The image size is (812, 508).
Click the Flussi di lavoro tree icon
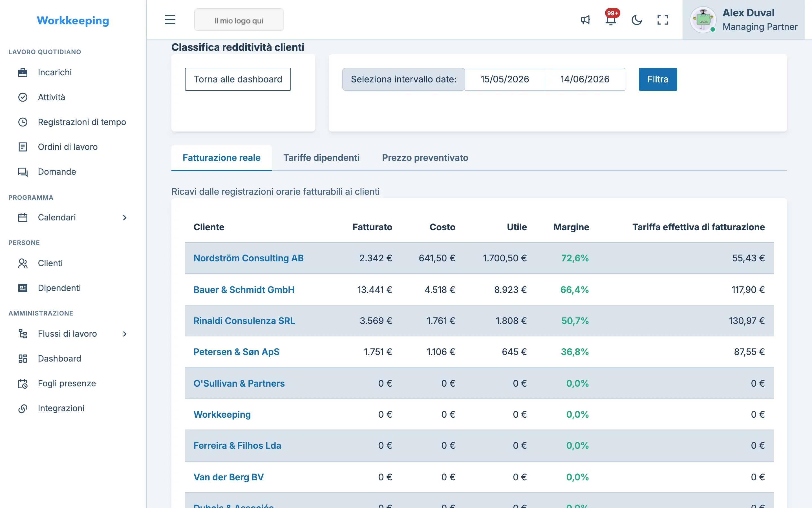coord(23,334)
